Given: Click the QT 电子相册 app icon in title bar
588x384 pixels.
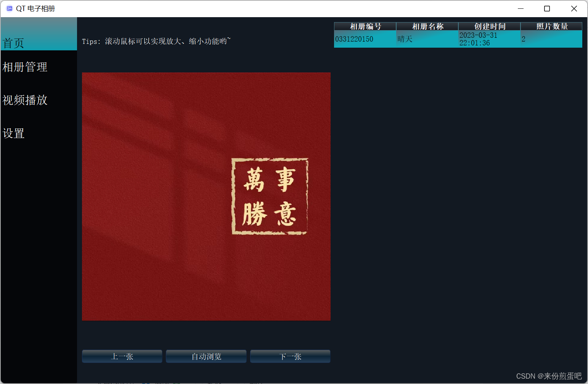Looking at the screenshot, I should pyautogui.click(x=9, y=8).
